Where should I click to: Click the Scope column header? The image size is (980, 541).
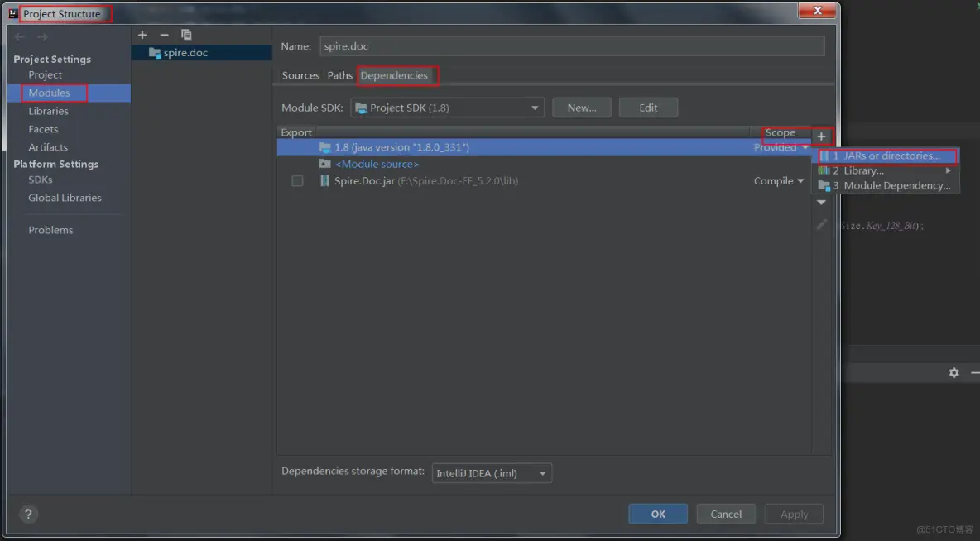[780, 132]
